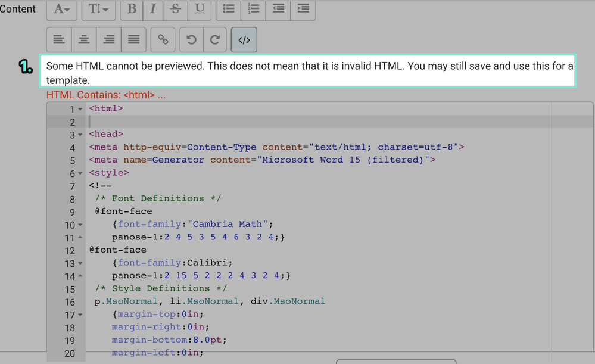Click the empty line 2 in code editor
595x364 pixels.
pyautogui.click(x=298, y=122)
